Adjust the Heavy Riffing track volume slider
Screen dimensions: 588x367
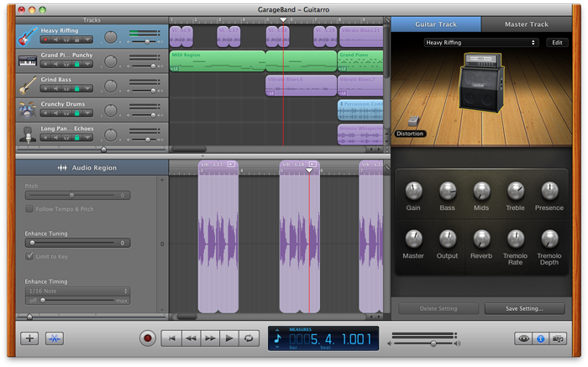tap(144, 42)
